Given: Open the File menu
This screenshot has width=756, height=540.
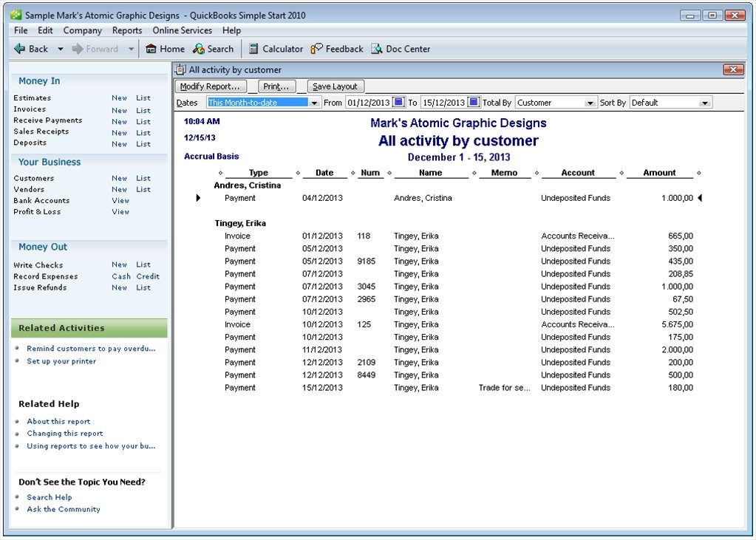Looking at the screenshot, I should (x=21, y=30).
